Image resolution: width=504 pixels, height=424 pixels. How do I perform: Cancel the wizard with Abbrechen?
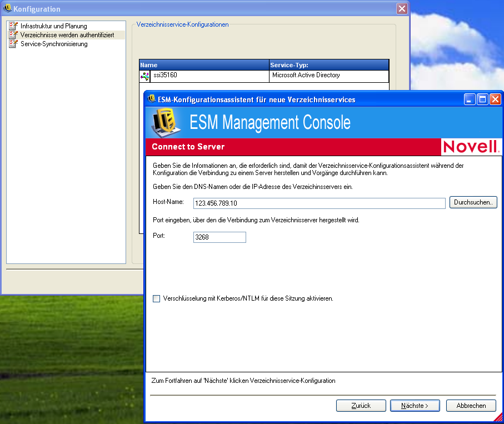point(471,406)
